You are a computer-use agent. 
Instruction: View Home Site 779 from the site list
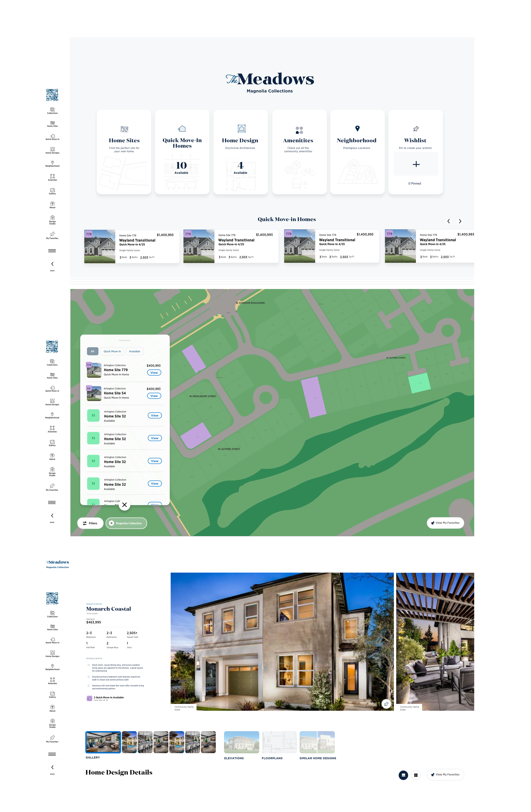(154, 373)
